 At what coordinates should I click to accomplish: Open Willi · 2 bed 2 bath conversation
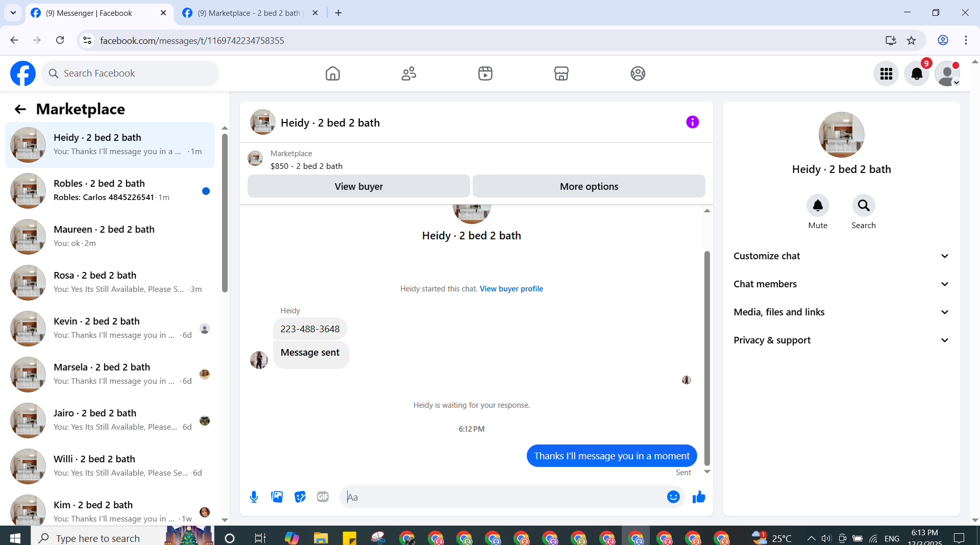coord(110,466)
